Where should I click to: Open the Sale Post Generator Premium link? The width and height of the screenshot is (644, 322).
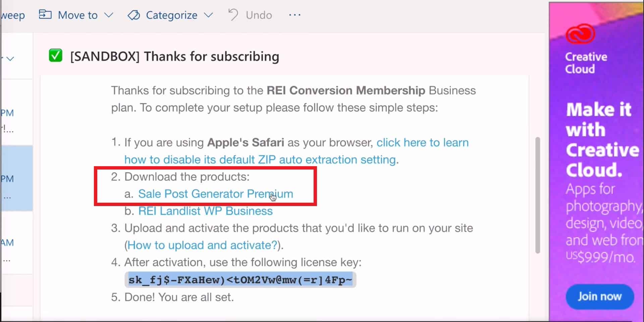[x=216, y=194]
